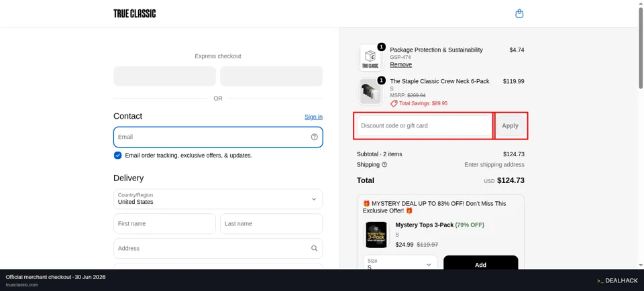Open the shopping bag cart icon
This screenshot has height=291, width=644.
(x=519, y=13)
